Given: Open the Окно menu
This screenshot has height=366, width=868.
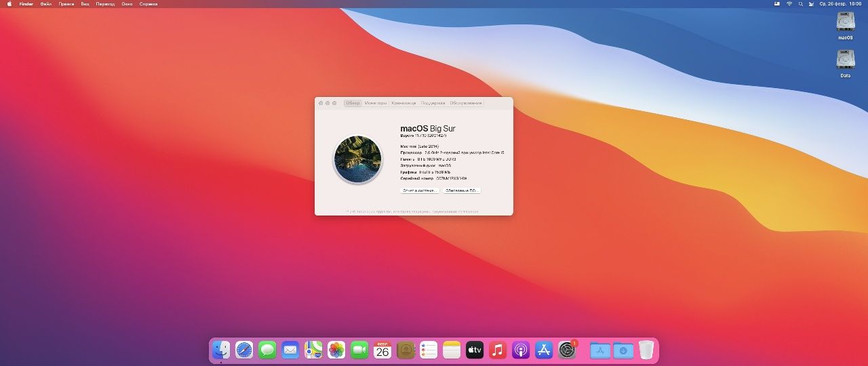Looking at the screenshot, I should (x=127, y=3).
